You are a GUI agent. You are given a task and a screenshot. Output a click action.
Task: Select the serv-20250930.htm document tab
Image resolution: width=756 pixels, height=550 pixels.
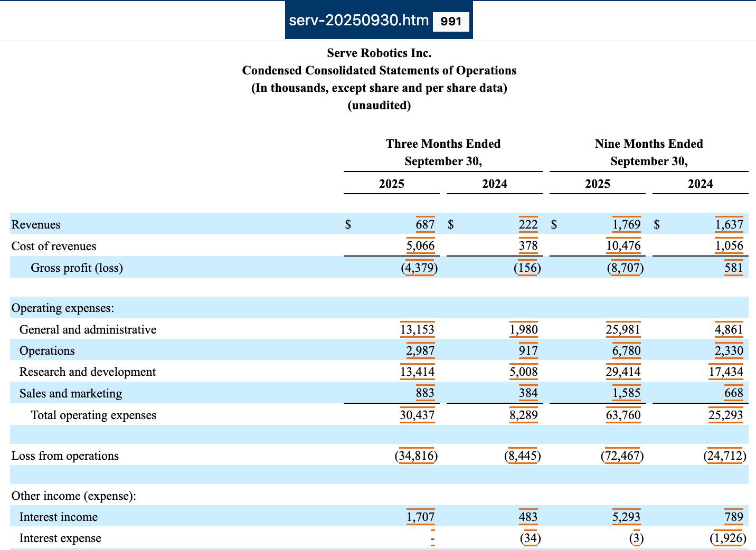(359, 21)
